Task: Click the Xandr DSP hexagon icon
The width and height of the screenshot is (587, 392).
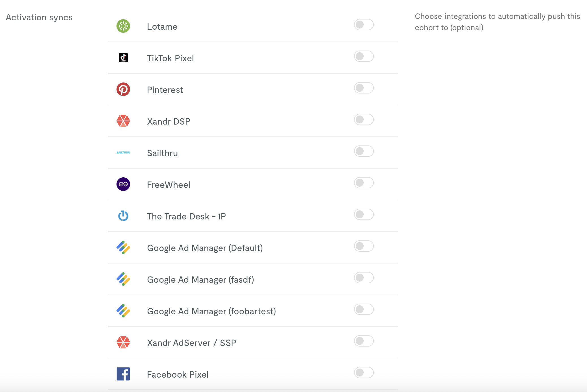Action: coord(123,121)
